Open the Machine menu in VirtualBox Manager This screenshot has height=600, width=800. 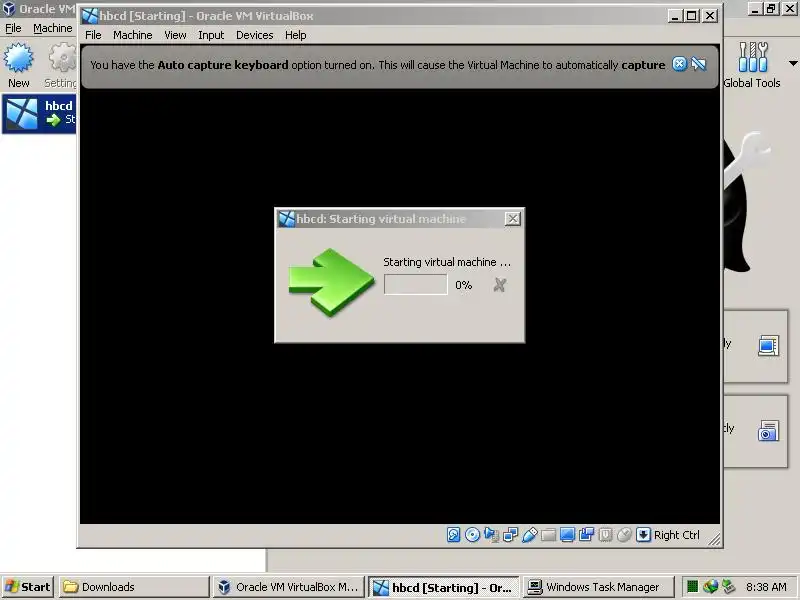pyautogui.click(x=53, y=28)
